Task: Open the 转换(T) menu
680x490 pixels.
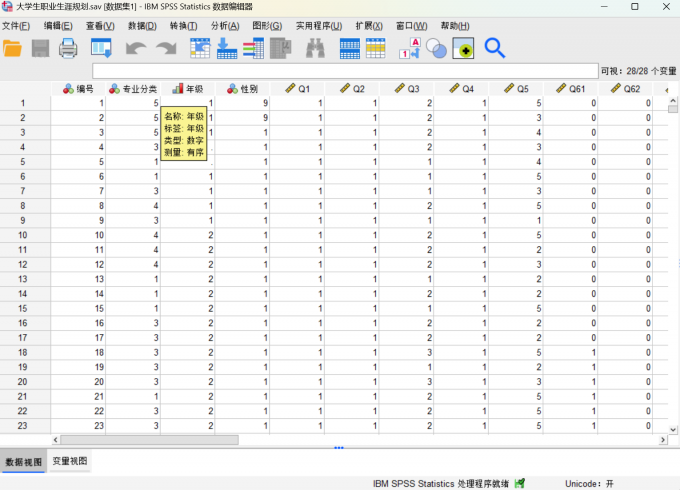Action: click(183, 25)
